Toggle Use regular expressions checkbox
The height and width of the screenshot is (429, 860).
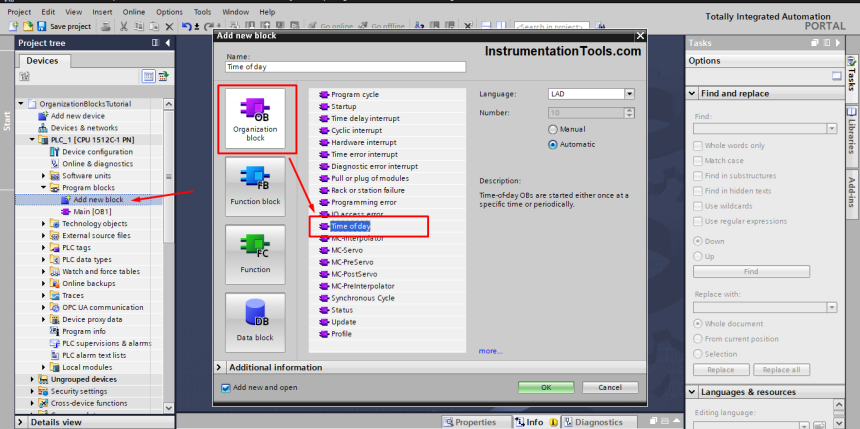point(698,221)
